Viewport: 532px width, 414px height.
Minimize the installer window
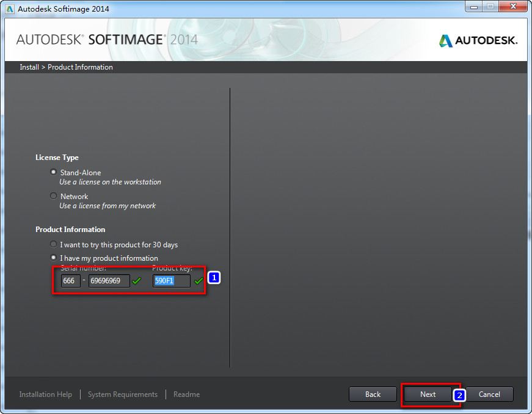pyautogui.click(x=474, y=7)
